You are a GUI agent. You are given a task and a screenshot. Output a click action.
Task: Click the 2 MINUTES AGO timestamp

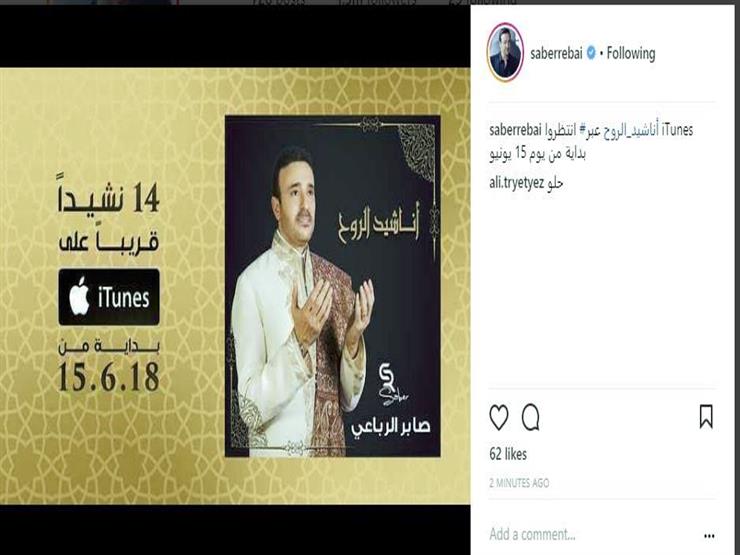[x=519, y=483]
